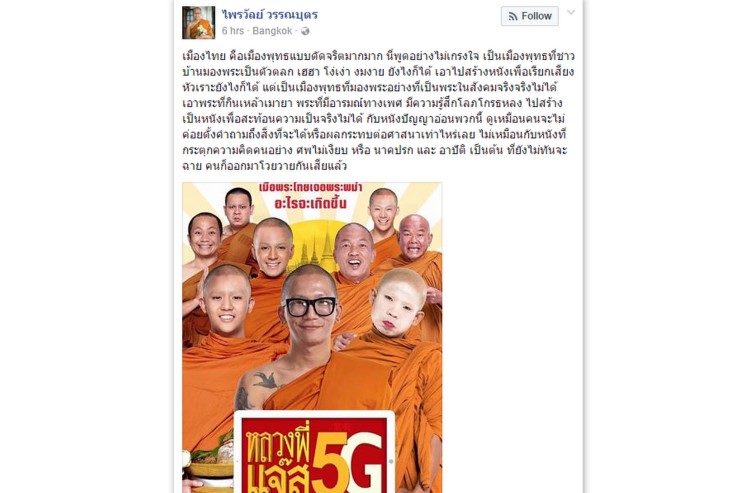Click the food tray at the poster's bottom-left
The image size is (740, 493).
tap(208, 465)
